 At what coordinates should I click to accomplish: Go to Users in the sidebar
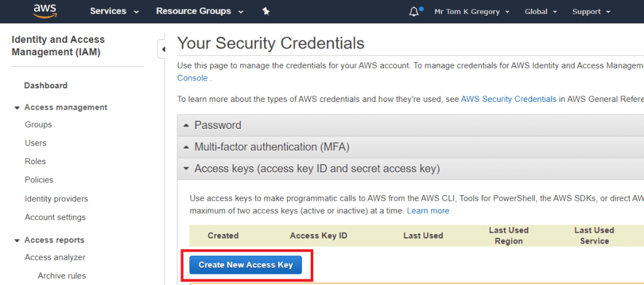coord(35,143)
